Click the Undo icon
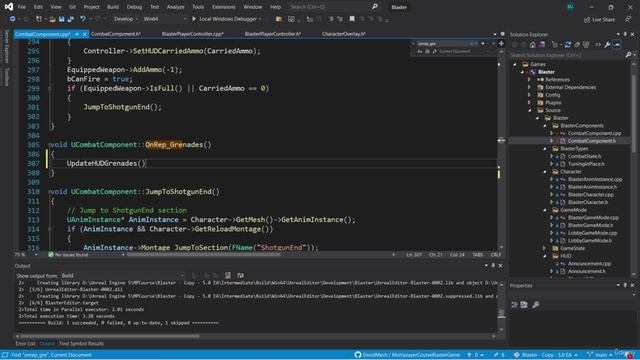640x360 pixels. 83,19
